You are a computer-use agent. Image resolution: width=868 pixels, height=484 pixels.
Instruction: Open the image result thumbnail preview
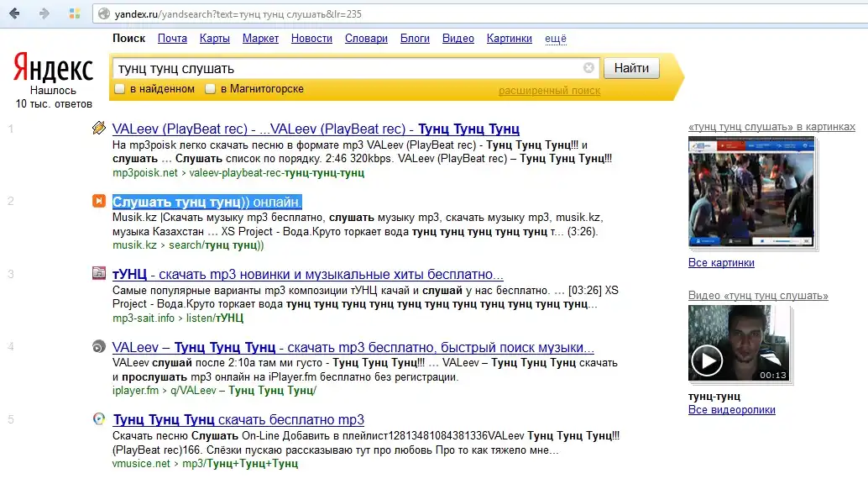pyautogui.click(x=750, y=192)
